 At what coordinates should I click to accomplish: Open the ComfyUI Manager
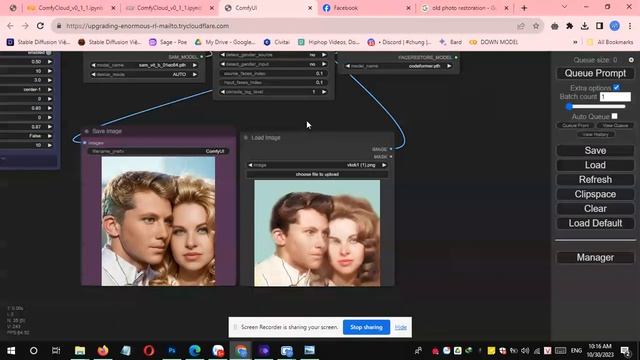click(595, 258)
